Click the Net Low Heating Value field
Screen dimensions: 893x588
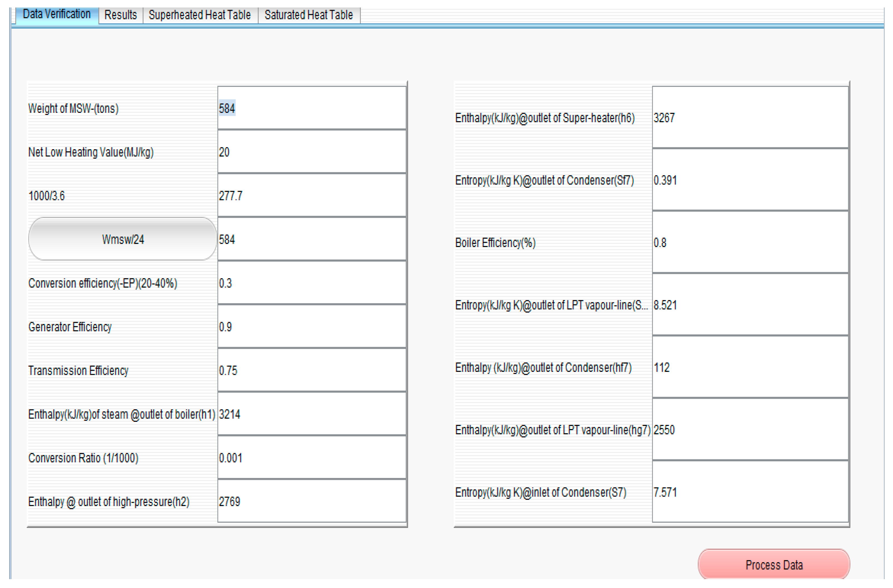click(x=311, y=152)
